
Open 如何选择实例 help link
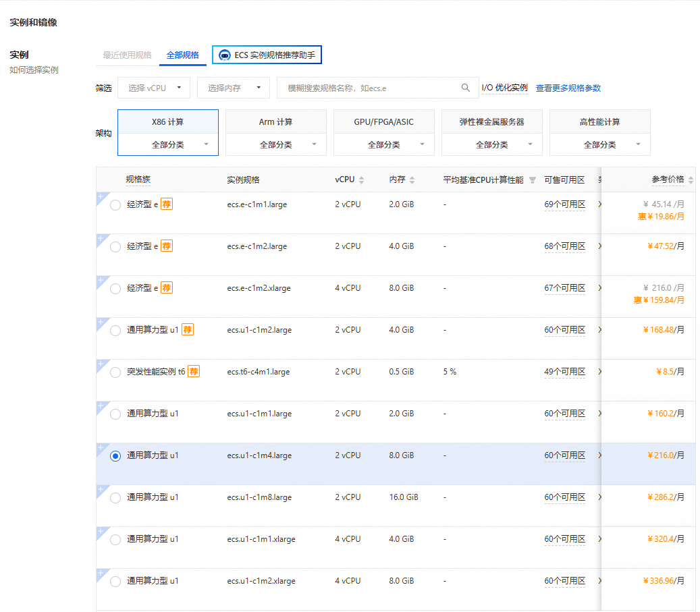tap(34, 70)
